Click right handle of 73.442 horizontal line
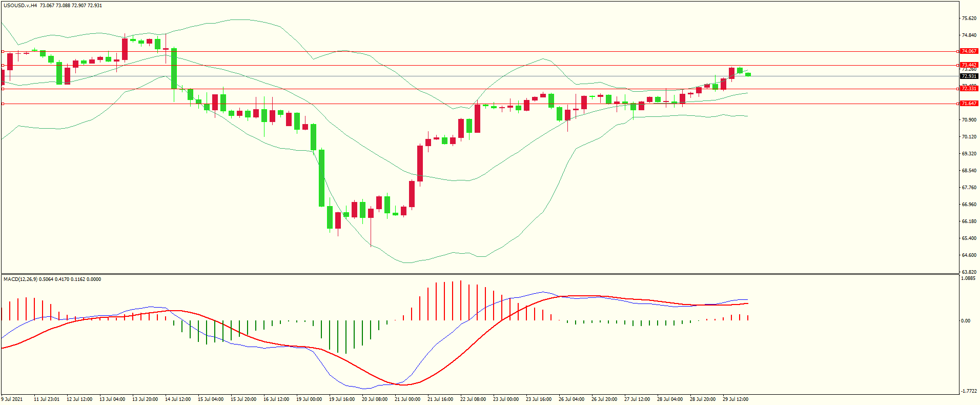 (x=958, y=65)
